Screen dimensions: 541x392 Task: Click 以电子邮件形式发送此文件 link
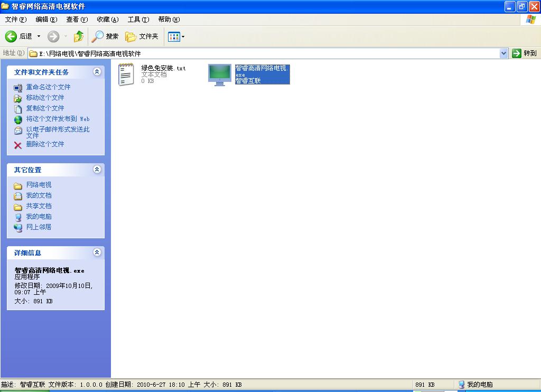(58, 132)
